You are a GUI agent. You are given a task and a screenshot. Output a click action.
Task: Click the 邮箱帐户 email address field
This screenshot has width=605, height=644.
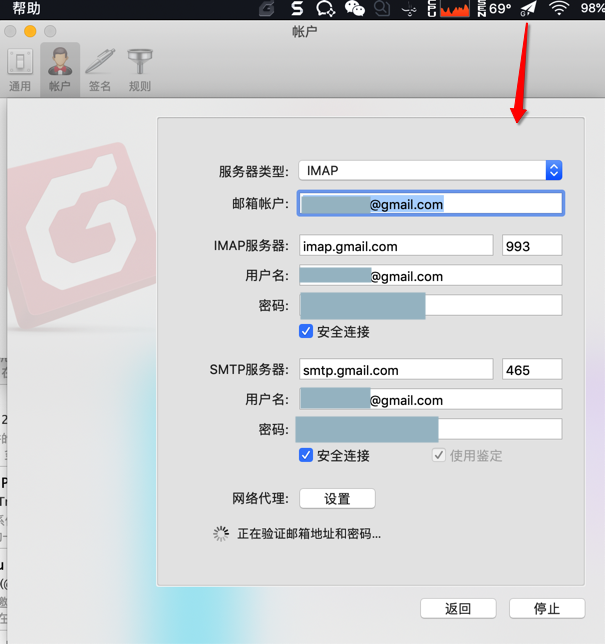(430, 203)
